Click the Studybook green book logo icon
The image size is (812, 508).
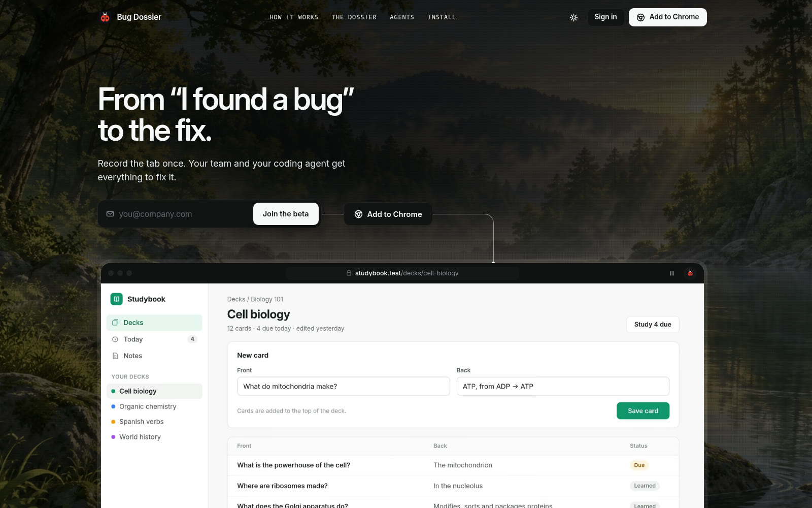(117, 299)
